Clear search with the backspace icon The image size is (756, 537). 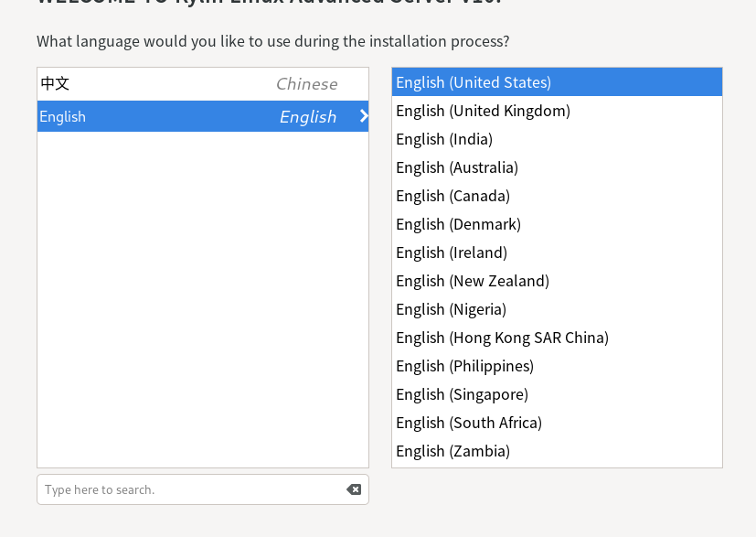point(354,489)
